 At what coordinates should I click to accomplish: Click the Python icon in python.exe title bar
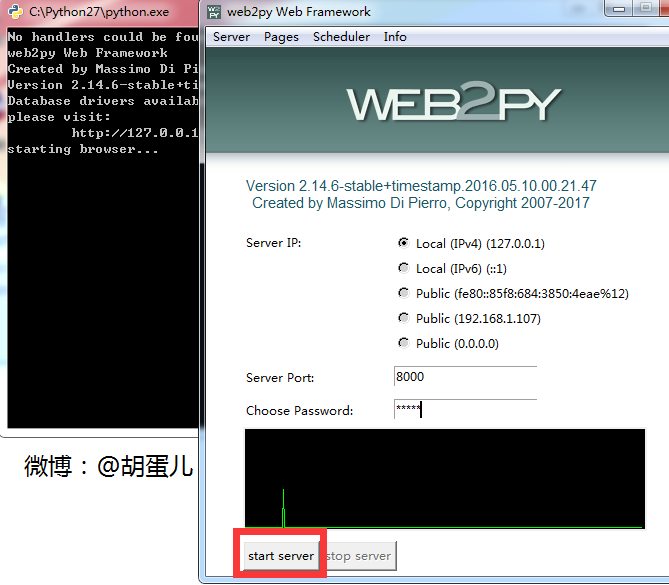16,12
